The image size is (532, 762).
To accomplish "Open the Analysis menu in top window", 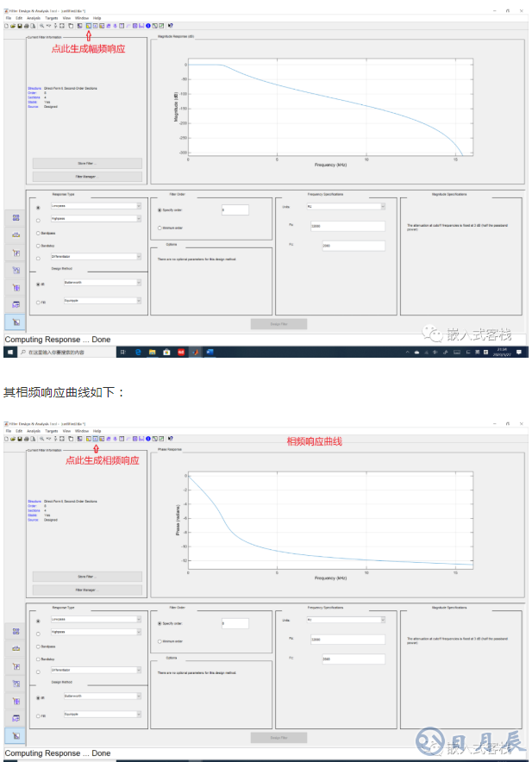I will (x=32, y=17).
